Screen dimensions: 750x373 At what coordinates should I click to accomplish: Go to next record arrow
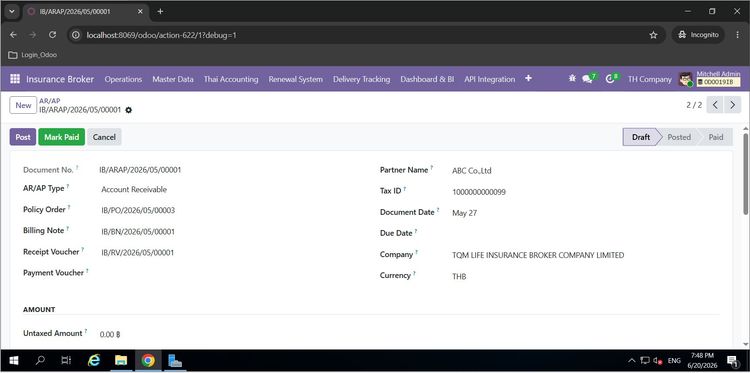(732, 105)
